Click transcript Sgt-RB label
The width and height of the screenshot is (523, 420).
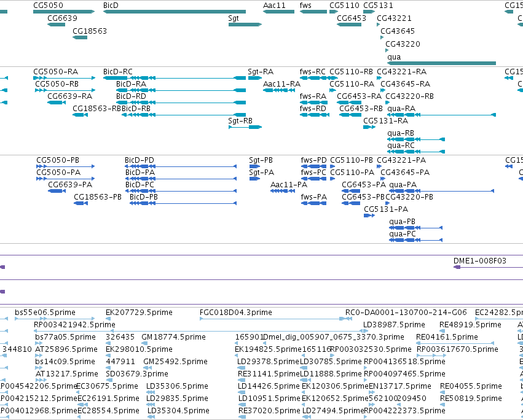(x=240, y=121)
